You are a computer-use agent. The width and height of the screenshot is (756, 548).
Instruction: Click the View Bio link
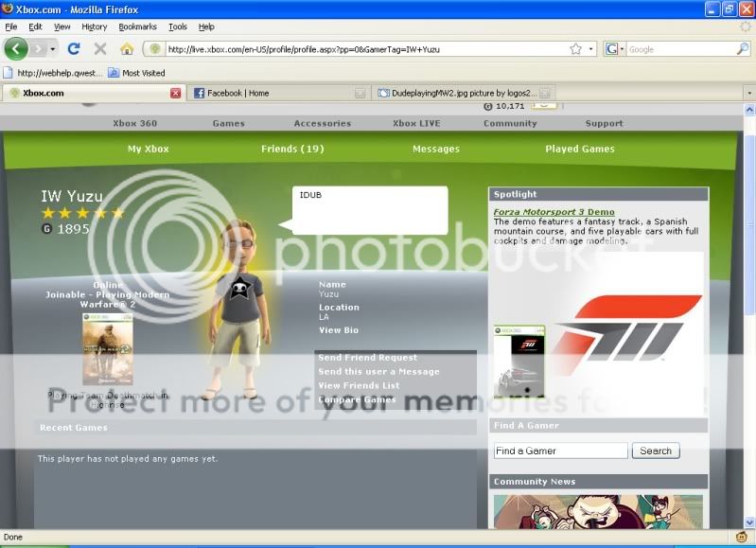pyautogui.click(x=339, y=330)
